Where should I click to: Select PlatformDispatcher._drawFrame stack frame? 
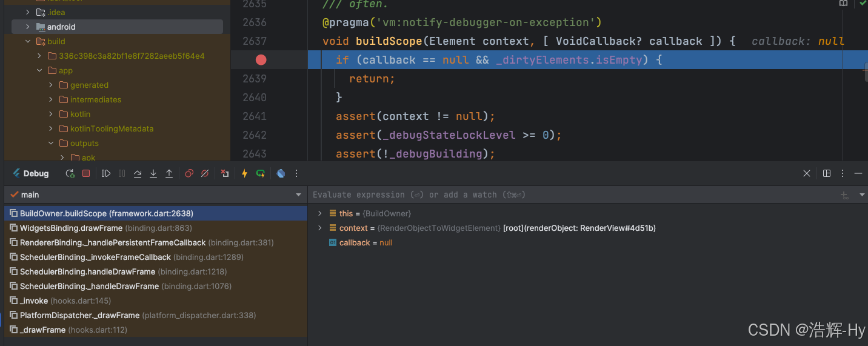(156, 315)
